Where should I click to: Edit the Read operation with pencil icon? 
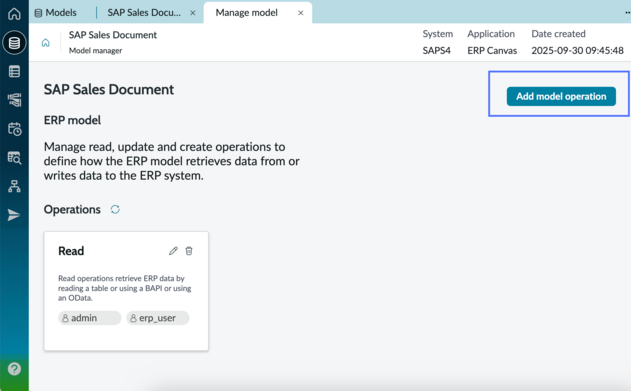(x=173, y=251)
